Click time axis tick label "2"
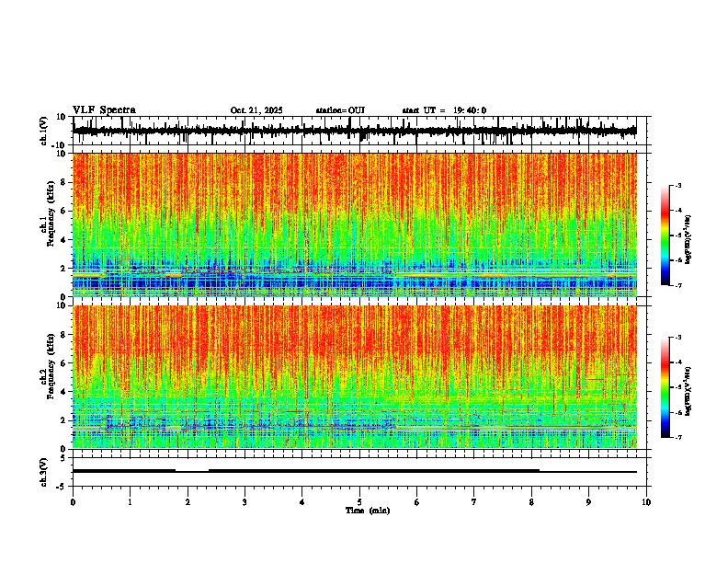This screenshot has height=563, width=728. pyautogui.click(x=188, y=502)
